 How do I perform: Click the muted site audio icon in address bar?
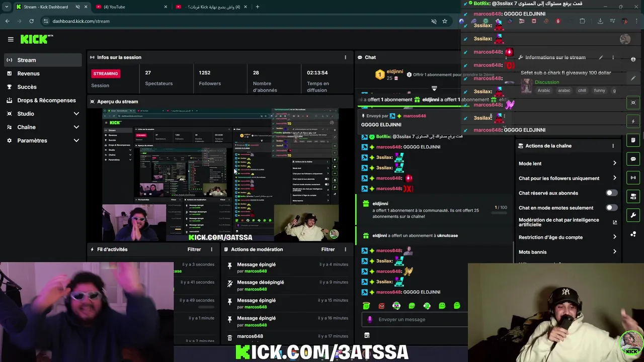pos(434,21)
